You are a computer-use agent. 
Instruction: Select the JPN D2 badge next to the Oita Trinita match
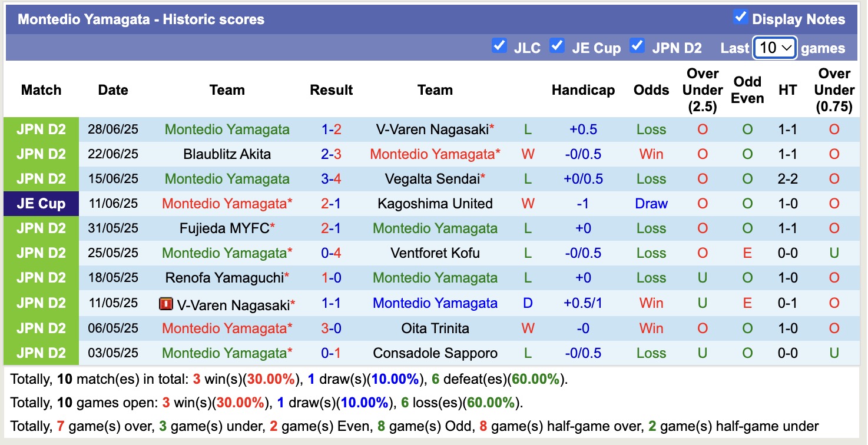pyautogui.click(x=41, y=328)
